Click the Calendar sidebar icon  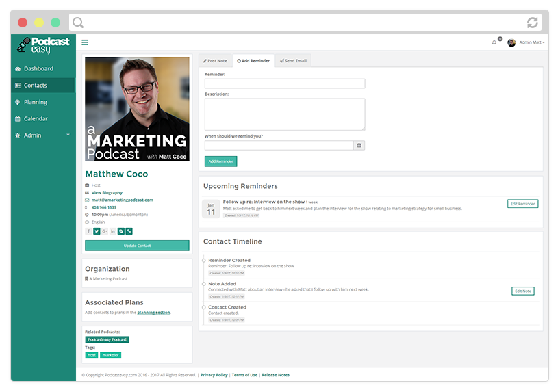click(x=18, y=119)
